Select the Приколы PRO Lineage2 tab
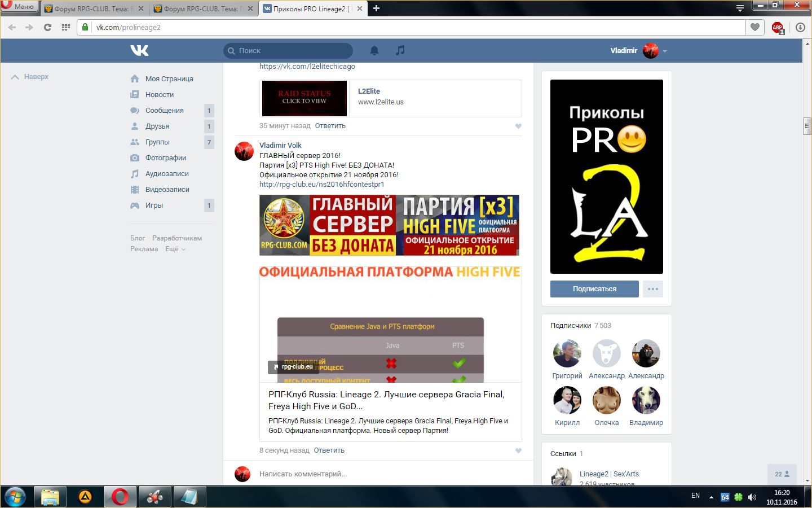 (x=312, y=8)
